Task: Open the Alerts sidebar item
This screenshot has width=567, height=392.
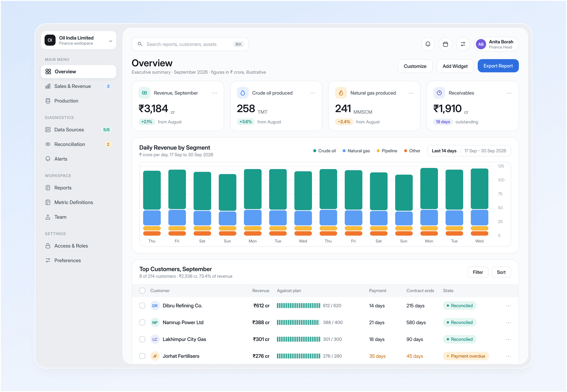Action: click(78, 159)
